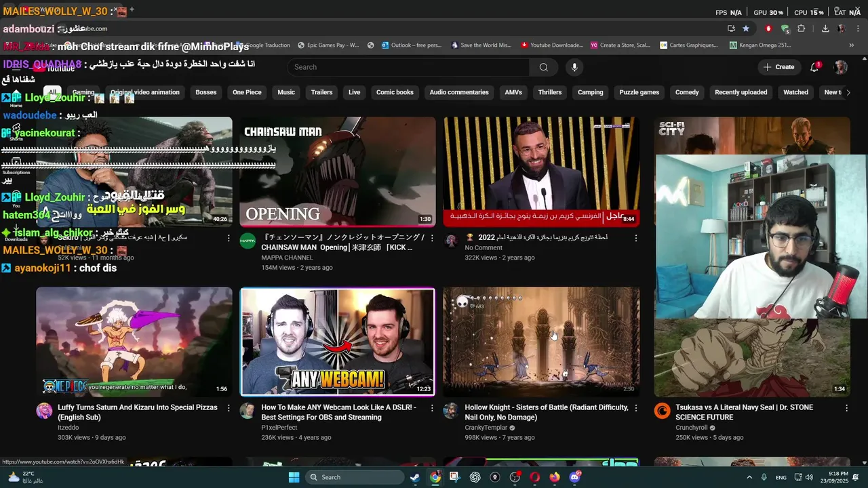868x488 pixels.
Task: Select the Music filter chip
Action: click(x=286, y=92)
